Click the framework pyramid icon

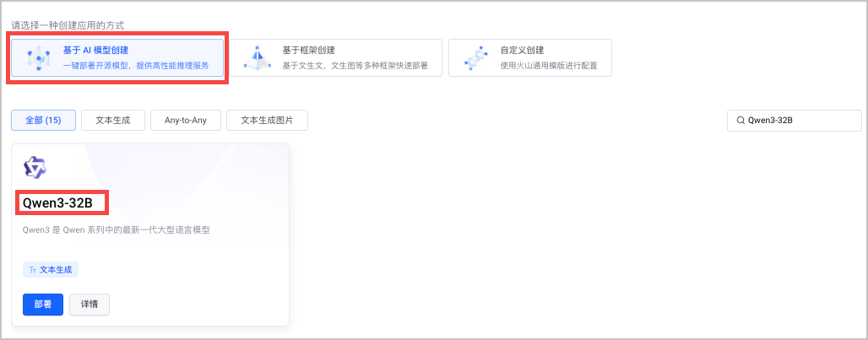(x=257, y=57)
